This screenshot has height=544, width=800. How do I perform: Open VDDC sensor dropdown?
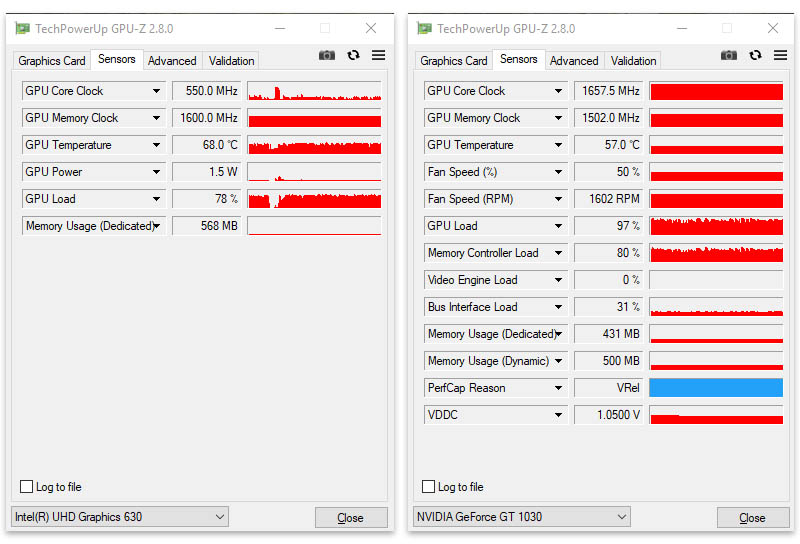pyautogui.click(x=558, y=415)
